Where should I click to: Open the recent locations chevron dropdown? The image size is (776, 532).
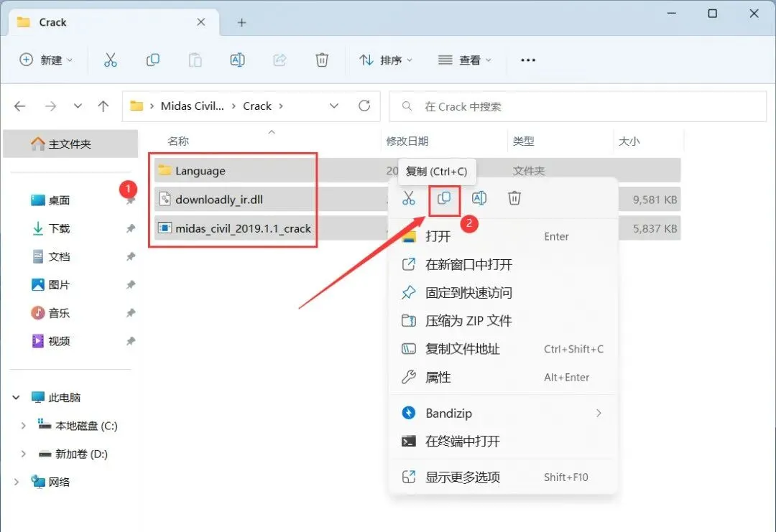coord(78,106)
